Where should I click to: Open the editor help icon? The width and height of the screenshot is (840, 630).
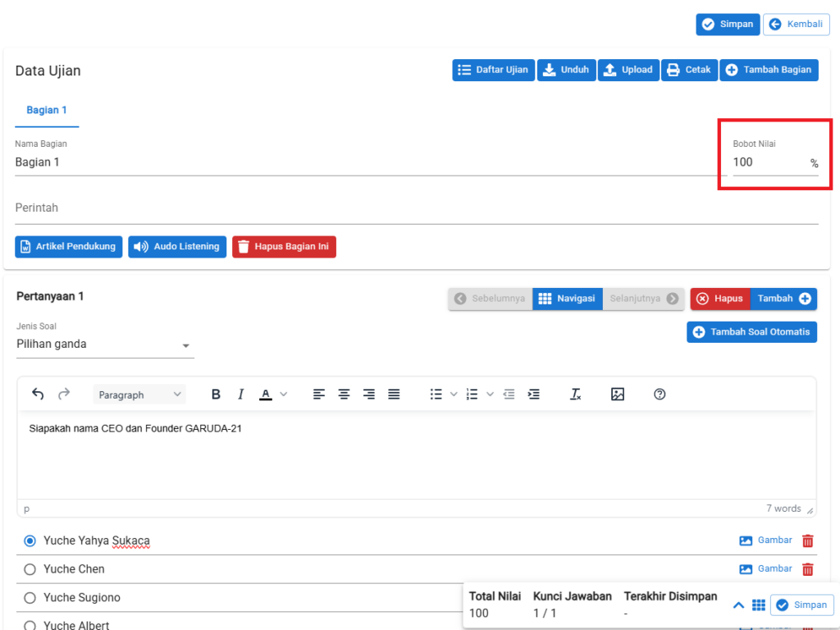tap(660, 395)
